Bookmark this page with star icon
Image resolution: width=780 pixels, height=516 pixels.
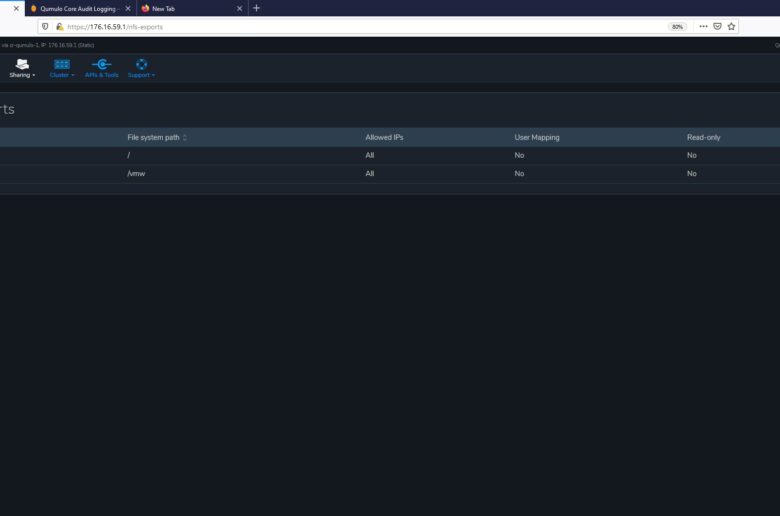pyautogui.click(x=731, y=26)
